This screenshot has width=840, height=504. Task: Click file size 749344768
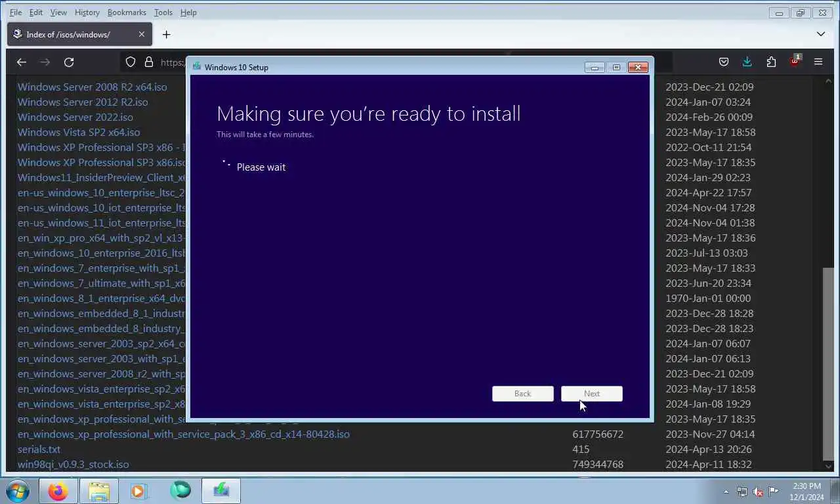pos(598,464)
